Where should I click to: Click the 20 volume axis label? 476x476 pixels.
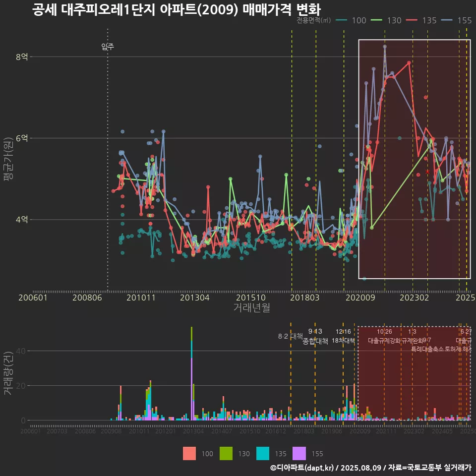[x=21, y=386]
